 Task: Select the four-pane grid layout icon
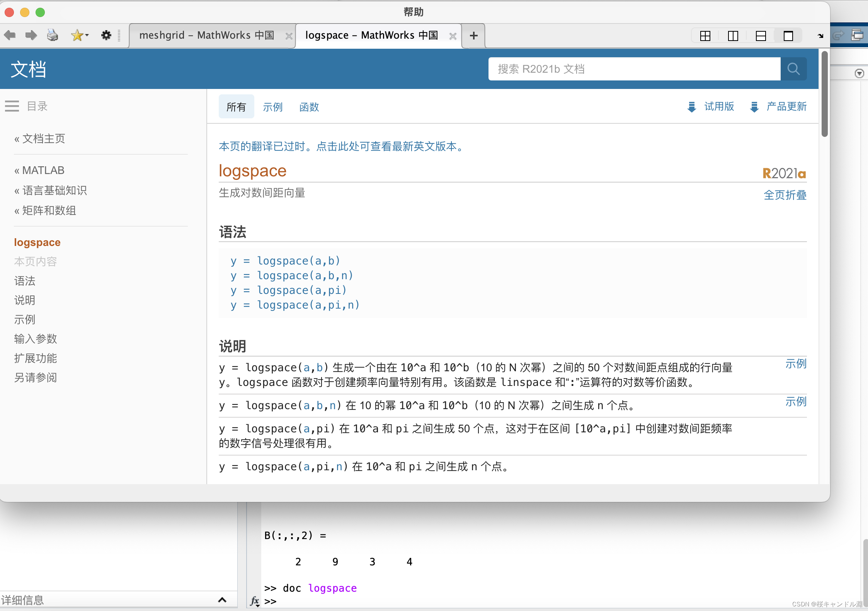click(x=705, y=36)
